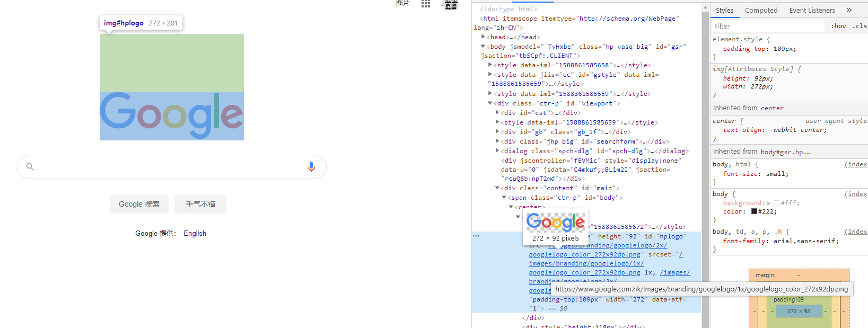Open index source link for body color rule

coord(856,194)
